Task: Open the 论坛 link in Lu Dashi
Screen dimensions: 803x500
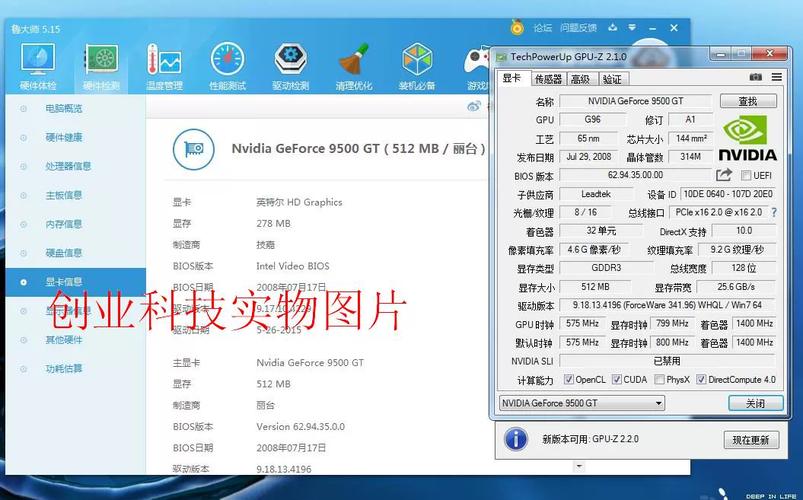Action: click(x=542, y=28)
